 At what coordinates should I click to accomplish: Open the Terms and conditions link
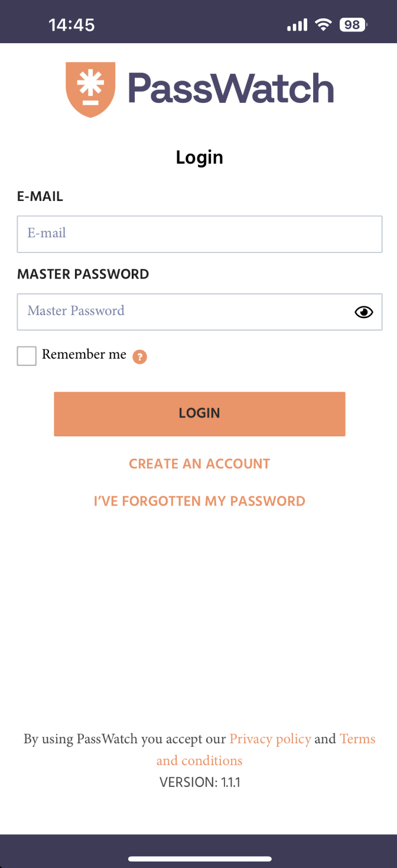click(199, 760)
